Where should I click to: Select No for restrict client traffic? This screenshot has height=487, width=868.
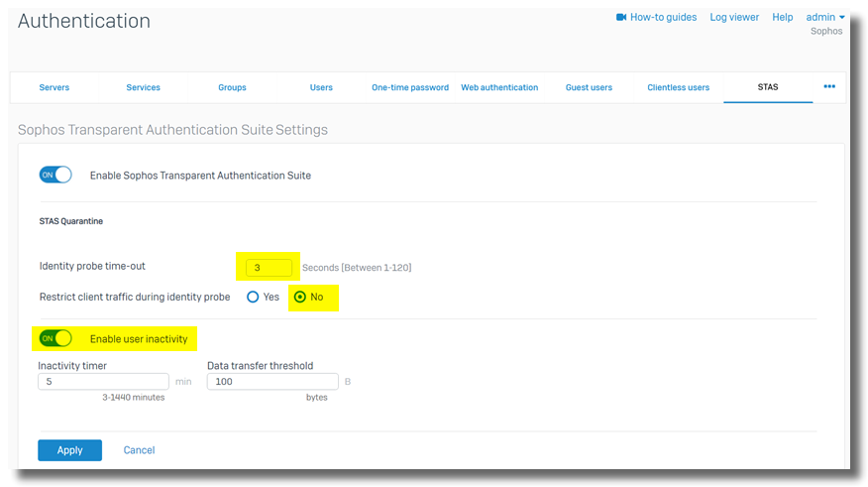coord(300,297)
